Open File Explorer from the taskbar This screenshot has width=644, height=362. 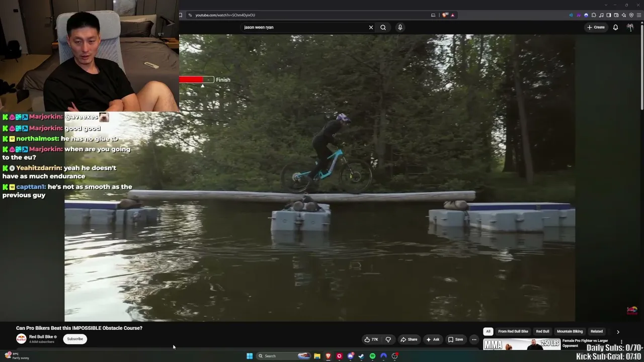coord(317,356)
